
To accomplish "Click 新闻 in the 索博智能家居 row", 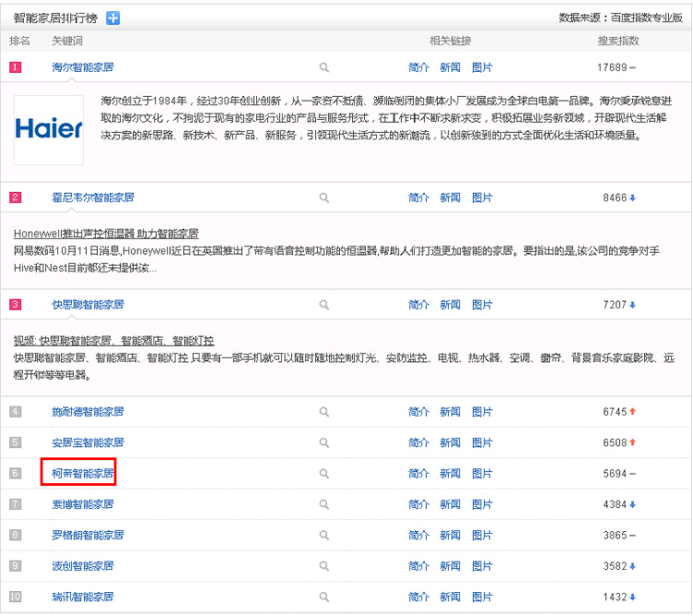I will coord(450,503).
